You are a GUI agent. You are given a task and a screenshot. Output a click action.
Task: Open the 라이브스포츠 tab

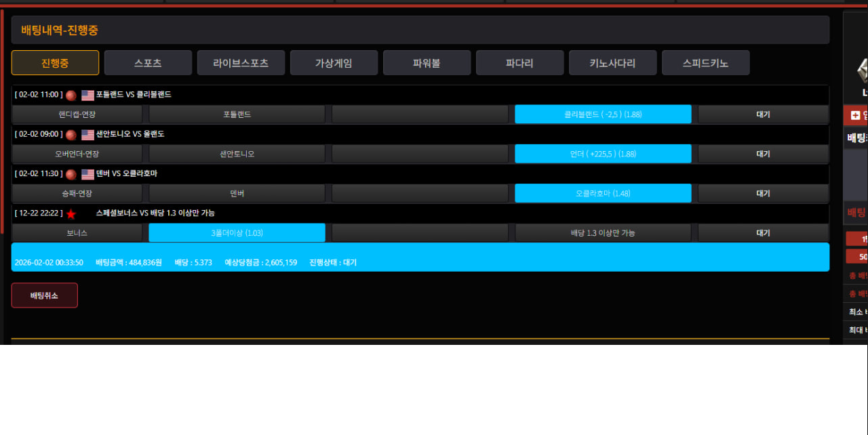[x=241, y=63]
